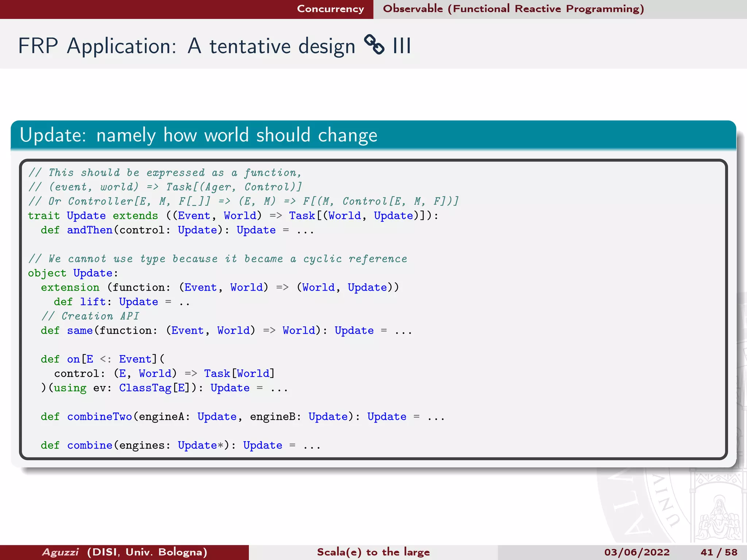Click the 'control: (E, World) => Task[World]' line
747x560 pixels.
pyautogui.click(x=164, y=374)
